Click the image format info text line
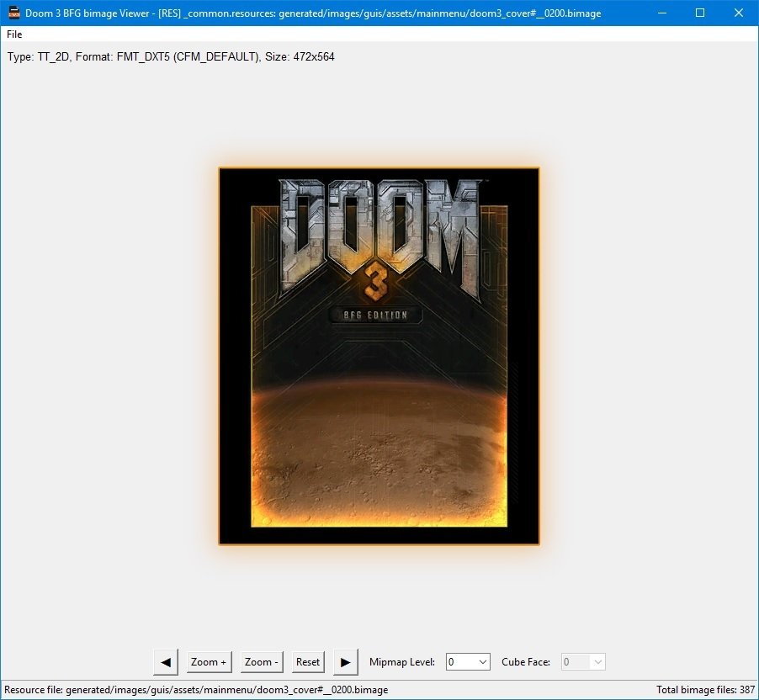The height and width of the screenshot is (700, 759). 171,56
